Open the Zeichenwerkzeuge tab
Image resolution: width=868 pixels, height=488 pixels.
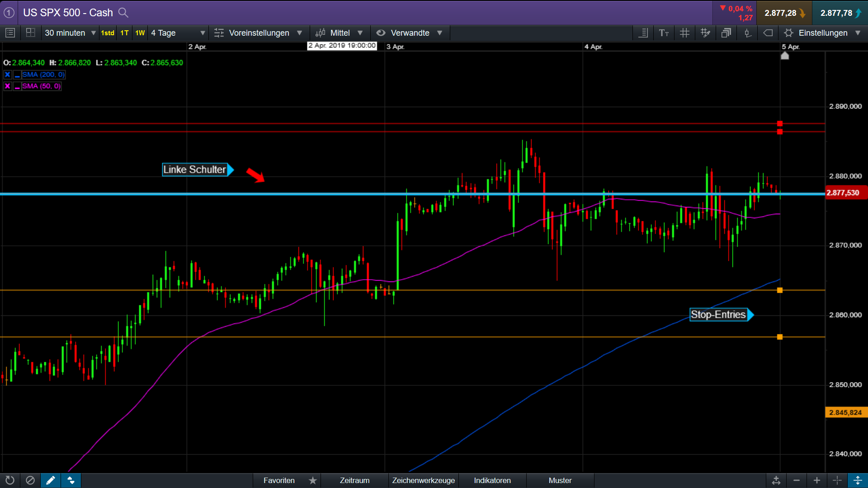423,480
